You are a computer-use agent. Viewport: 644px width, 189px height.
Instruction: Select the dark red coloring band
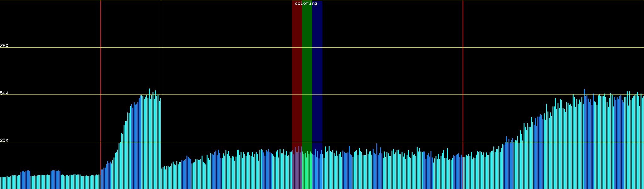(x=297, y=63)
